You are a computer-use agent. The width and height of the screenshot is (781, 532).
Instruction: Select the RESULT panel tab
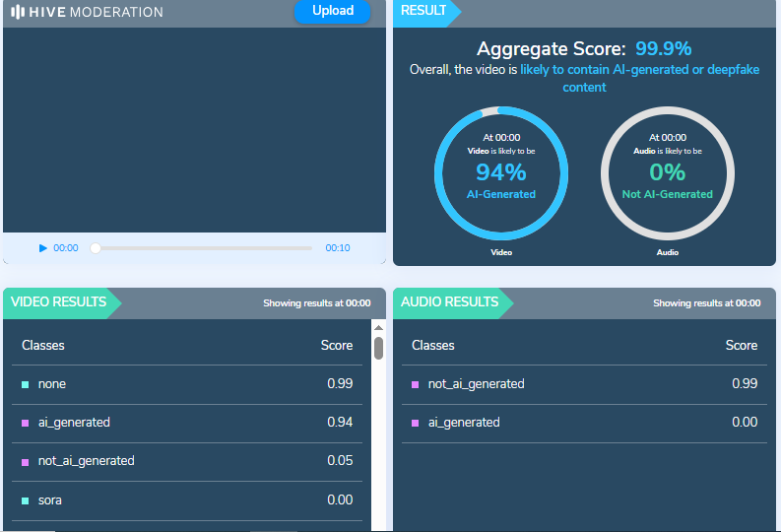tap(423, 12)
